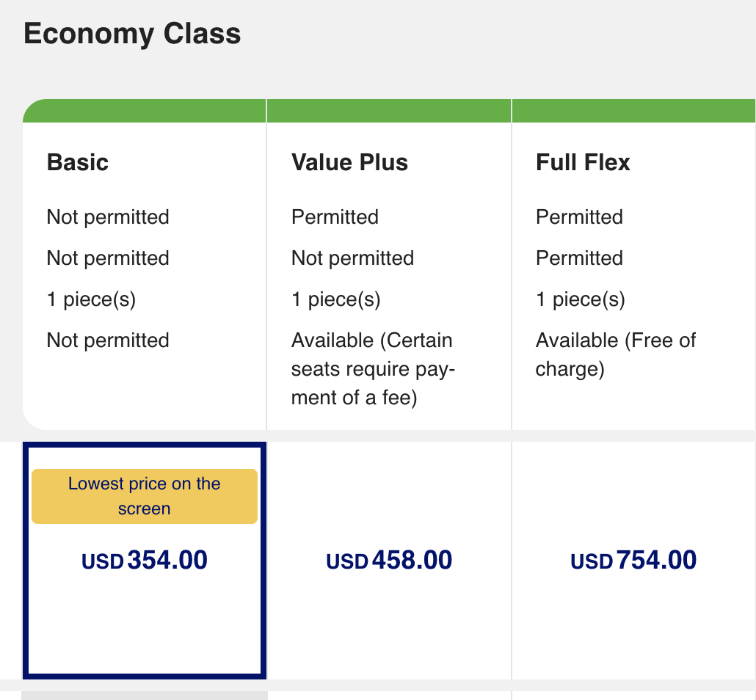Click first "Not permitted" under Basic

tap(108, 217)
